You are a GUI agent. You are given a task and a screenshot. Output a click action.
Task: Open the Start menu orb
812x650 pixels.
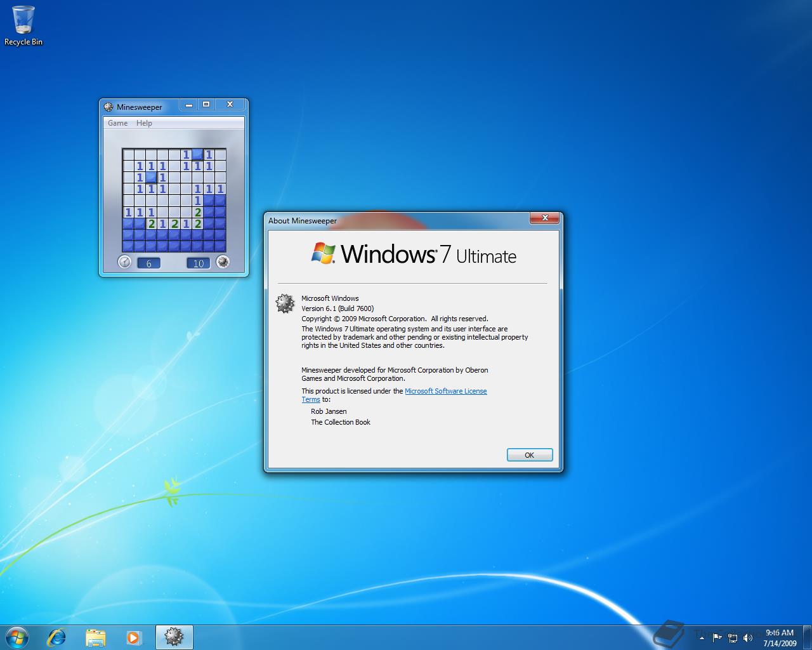pyautogui.click(x=17, y=637)
